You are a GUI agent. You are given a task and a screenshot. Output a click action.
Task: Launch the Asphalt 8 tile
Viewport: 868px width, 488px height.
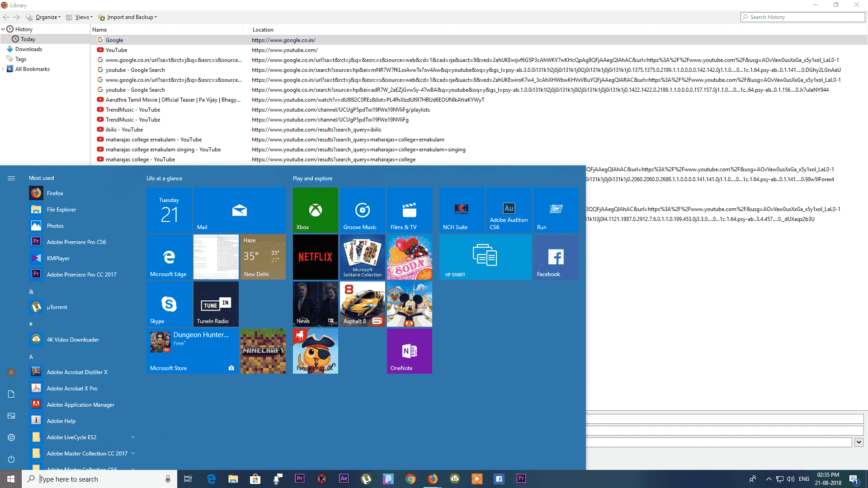coord(362,304)
